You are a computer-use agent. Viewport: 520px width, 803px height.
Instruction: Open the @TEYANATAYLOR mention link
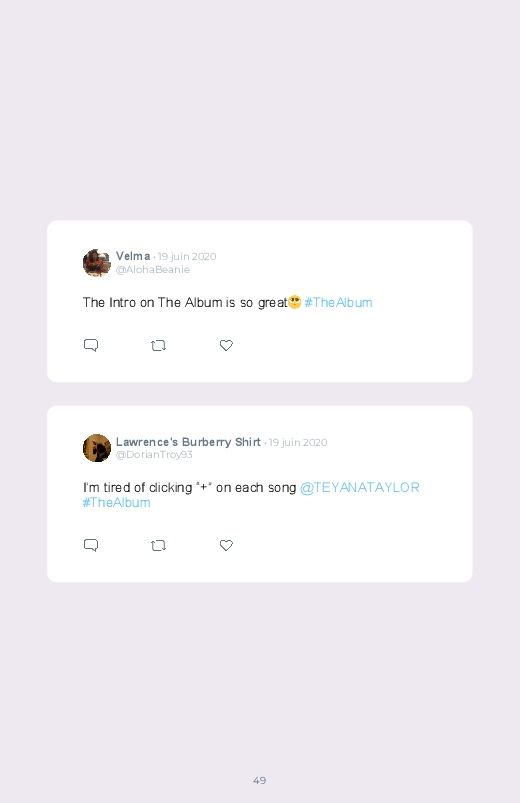pos(360,488)
